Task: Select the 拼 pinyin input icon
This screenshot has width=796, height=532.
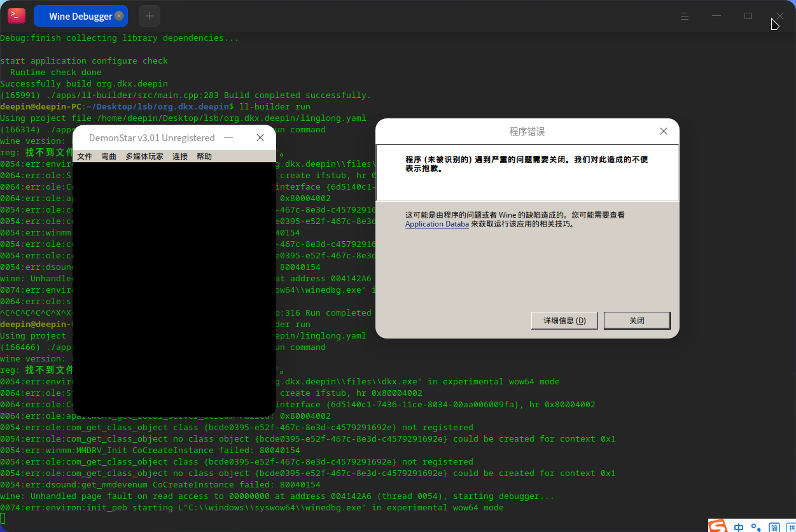Action: [790, 527]
